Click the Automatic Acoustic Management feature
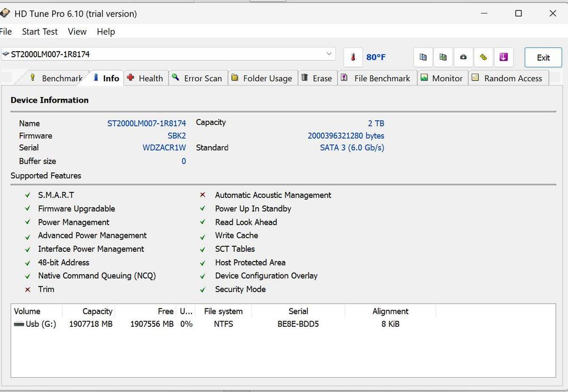This screenshot has width=568, height=392. 273,195
